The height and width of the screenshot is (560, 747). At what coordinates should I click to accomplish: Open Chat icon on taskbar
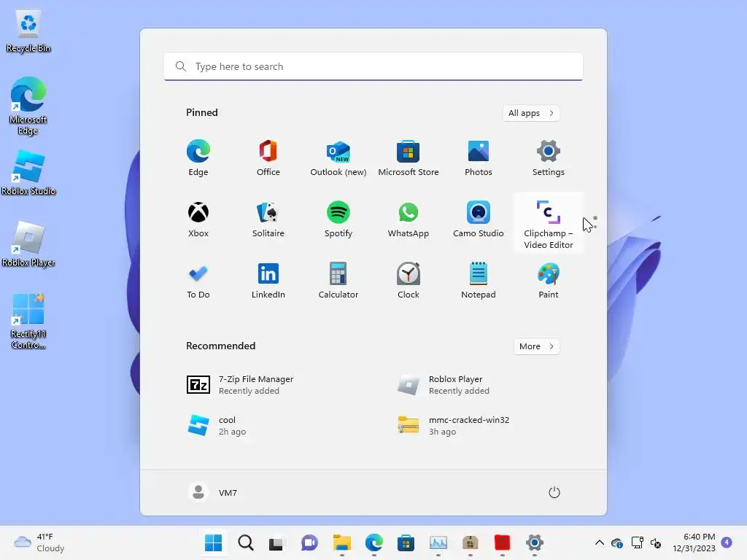(x=309, y=542)
